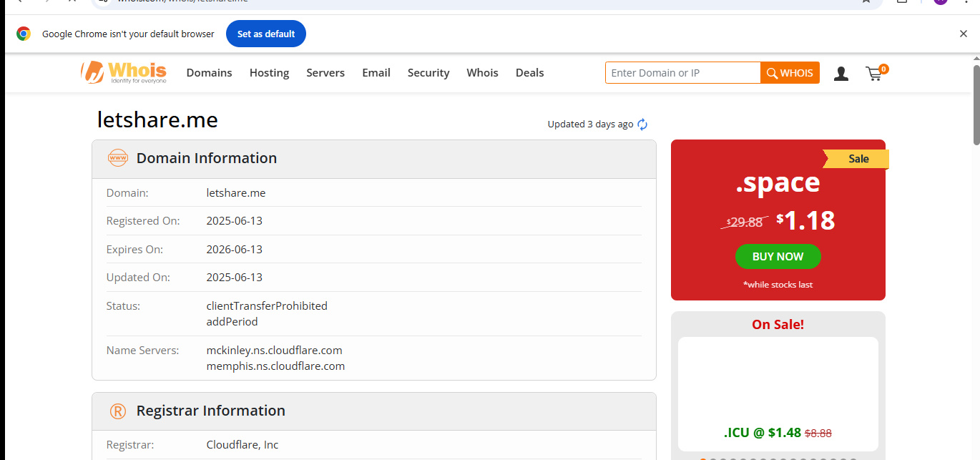The width and height of the screenshot is (980, 460).
Task: Click the Registrar Information panel header
Action: tap(374, 411)
